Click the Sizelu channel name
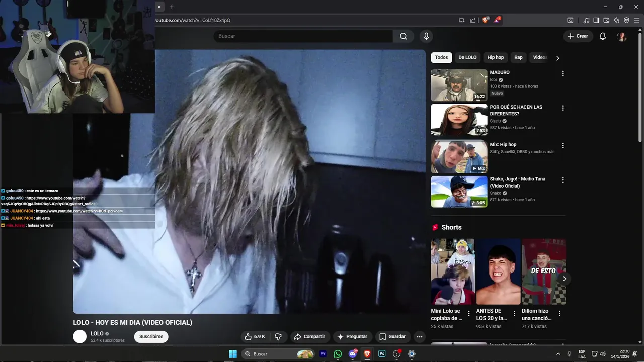The height and width of the screenshot is (362, 644). pyautogui.click(x=495, y=121)
